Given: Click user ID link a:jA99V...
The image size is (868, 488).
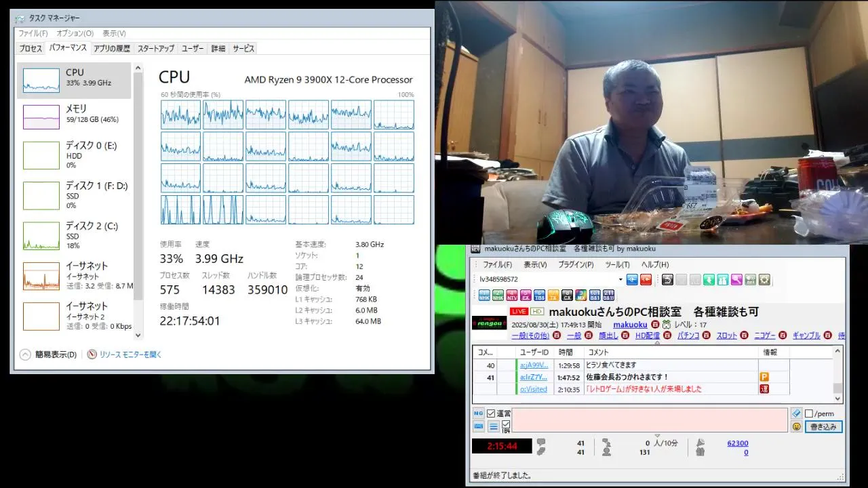Looking at the screenshot, I should point(534,365).
